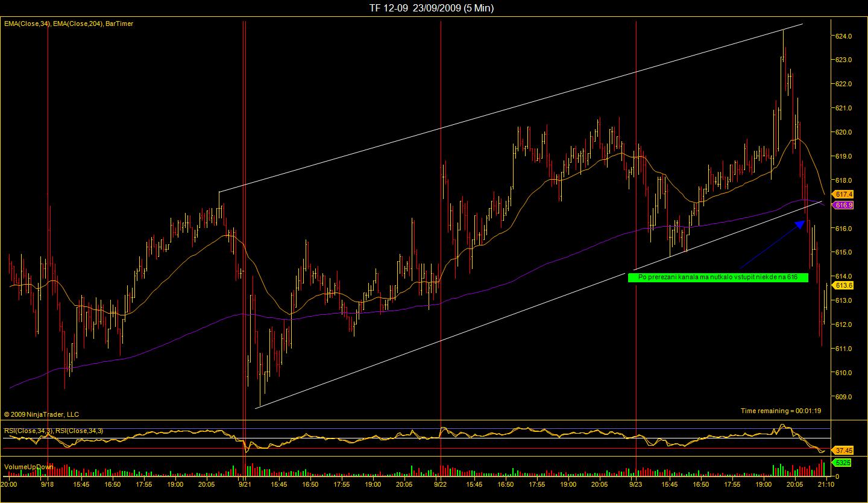Click the 9/18 session date label

point(47,484)
